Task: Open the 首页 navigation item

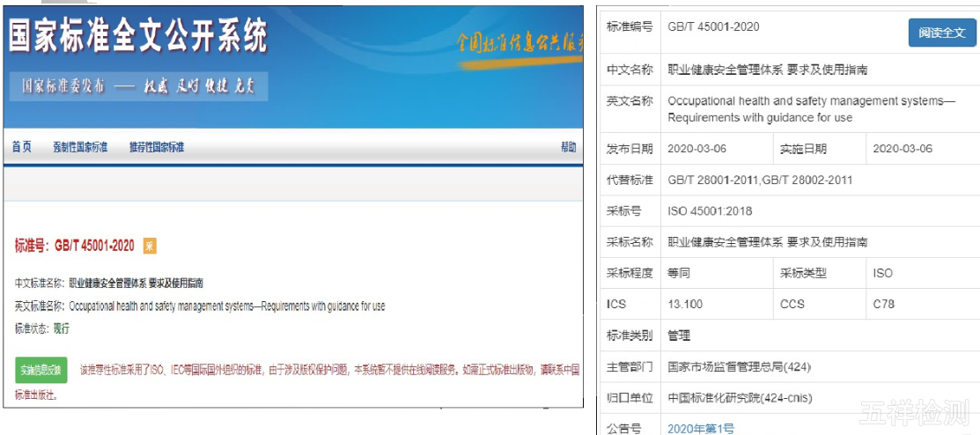Action: (x=21, y=147)
